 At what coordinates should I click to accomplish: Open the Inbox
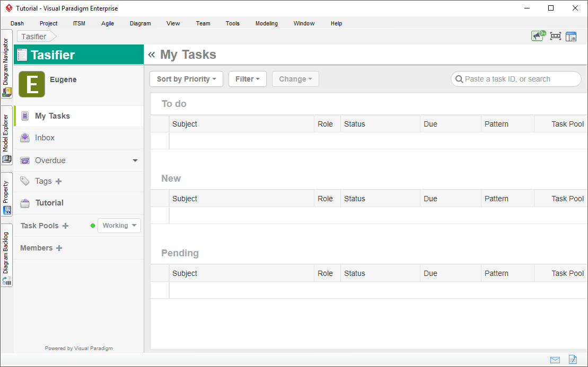pyautogui.click(x=79, y=138)
